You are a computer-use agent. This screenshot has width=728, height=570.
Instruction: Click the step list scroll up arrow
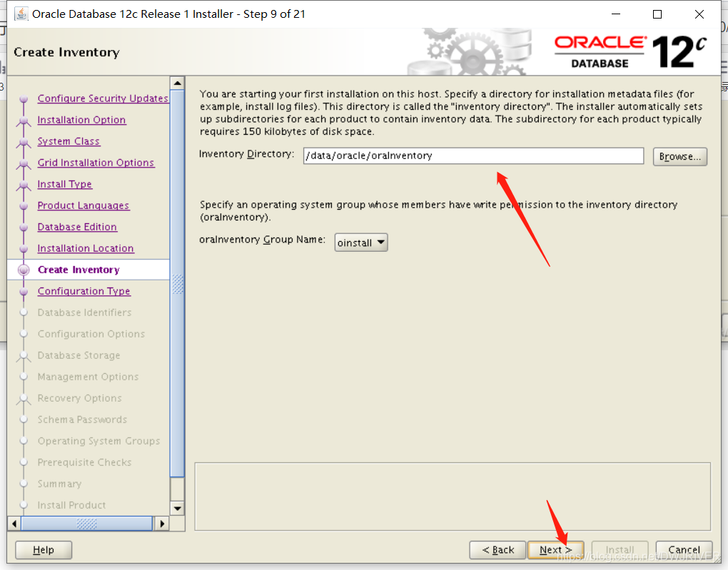pos(177,83)
